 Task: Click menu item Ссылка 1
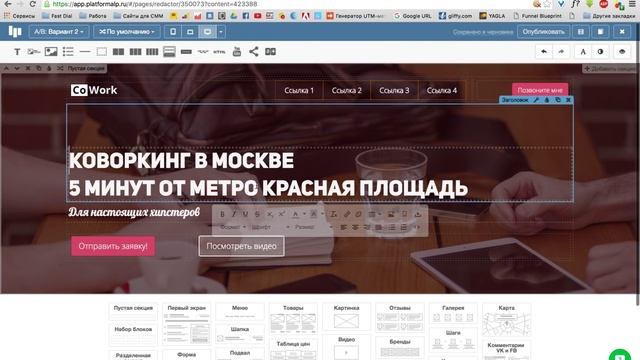[299, 91]
